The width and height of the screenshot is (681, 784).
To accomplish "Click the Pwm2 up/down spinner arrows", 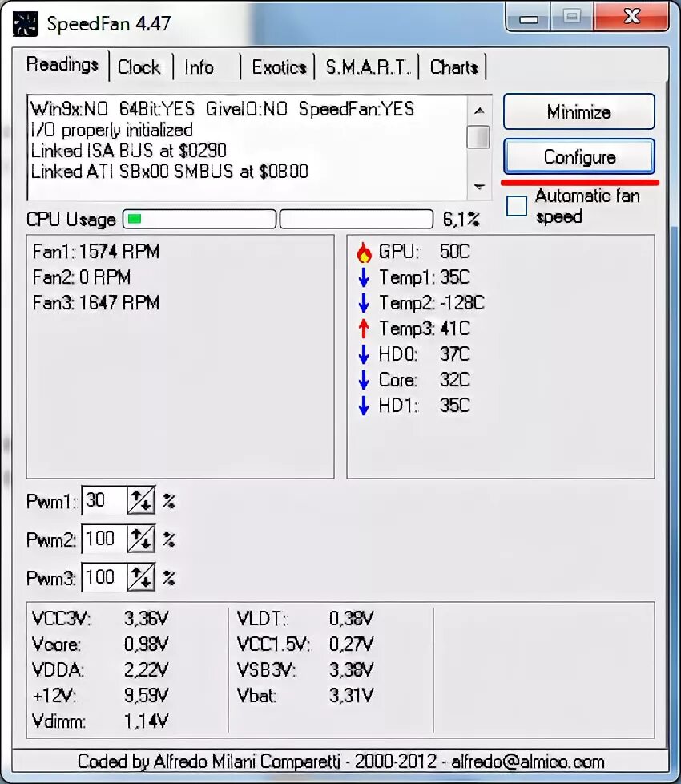I will click(141, 539).
